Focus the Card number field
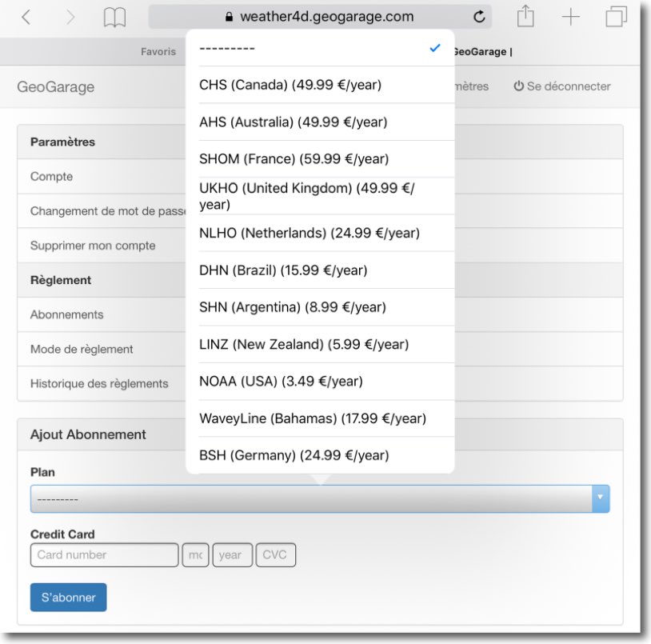Image resolution: width=651 pixels, height=644 pixels. pyautogui.click(x=104, y=554)
